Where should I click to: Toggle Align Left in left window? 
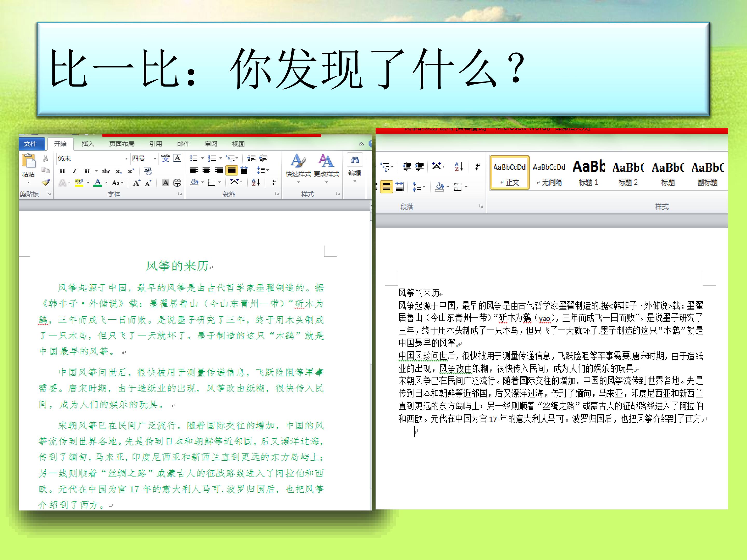click(x=194, y=171)
